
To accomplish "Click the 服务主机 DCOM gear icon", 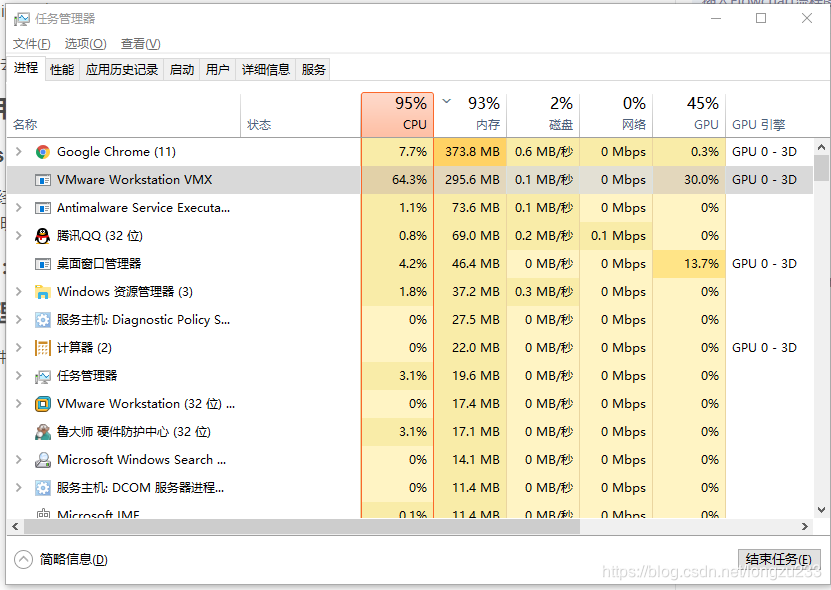I will click(43, 488).
